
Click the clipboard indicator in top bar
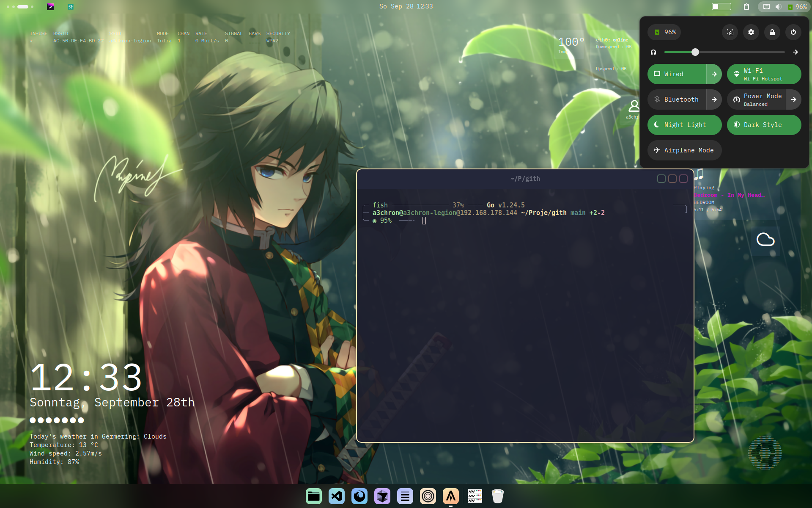pos(746,6)
